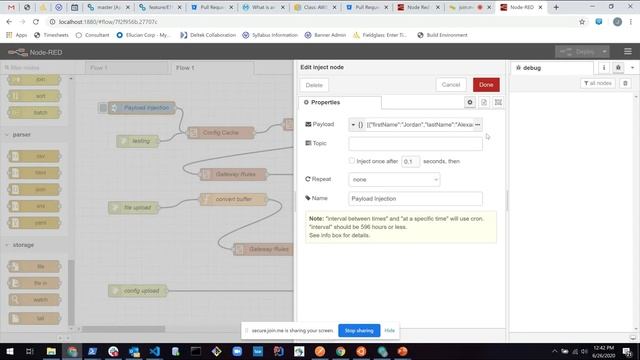Open the Node-RED hamburger main menu
This screenshot has width=640, height=360.
click(628, 51)
